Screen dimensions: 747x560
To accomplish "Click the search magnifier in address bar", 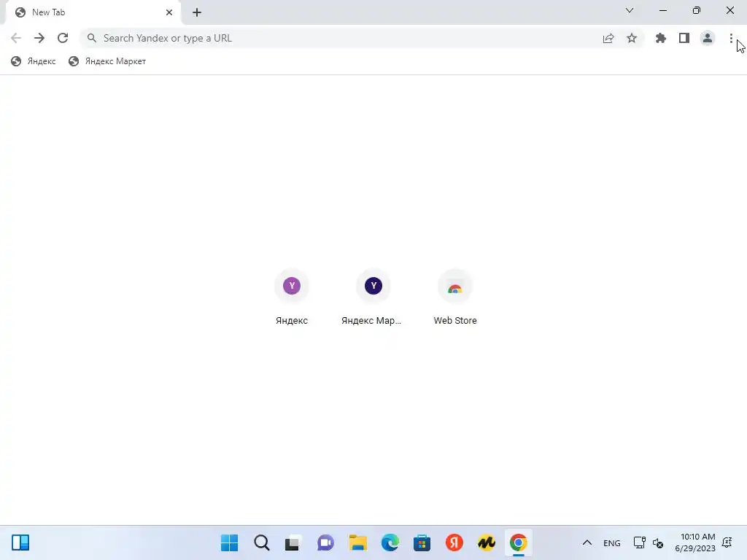I will (91, 38).
